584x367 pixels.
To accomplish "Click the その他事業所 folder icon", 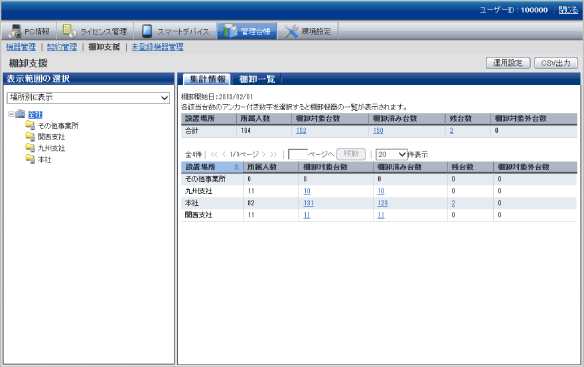I will (x=30, y=125).
